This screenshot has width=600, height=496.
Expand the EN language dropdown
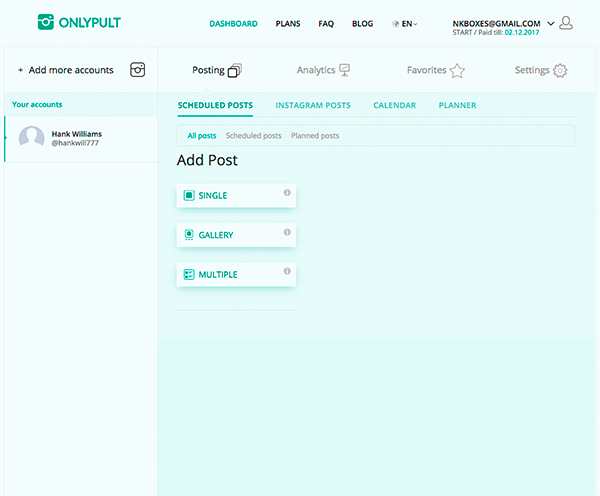(409, 24)
